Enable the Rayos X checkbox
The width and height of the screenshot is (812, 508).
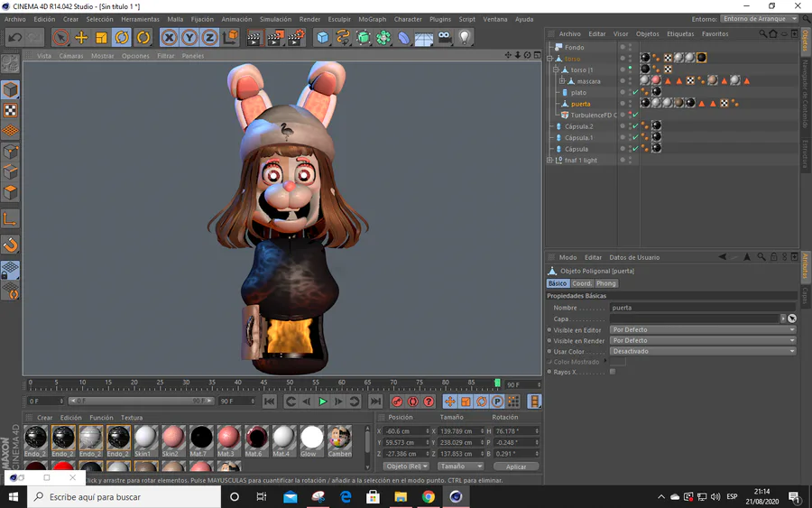(613, 372)
